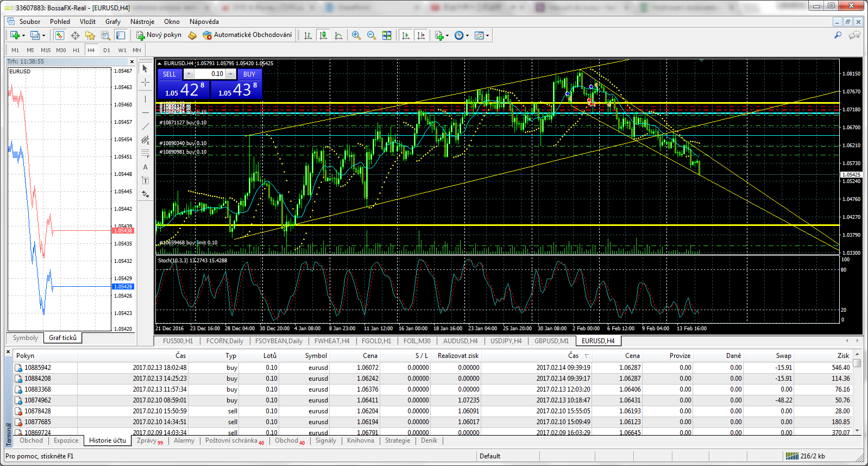Pick the trendline drawing tool
The image size is (868, 466).
click(145, 127)
